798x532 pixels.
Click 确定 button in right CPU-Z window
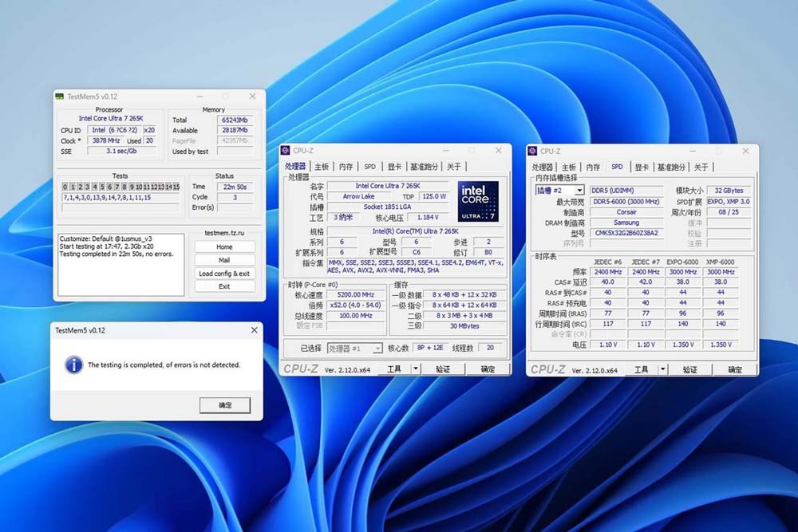(x=735, y=369)
